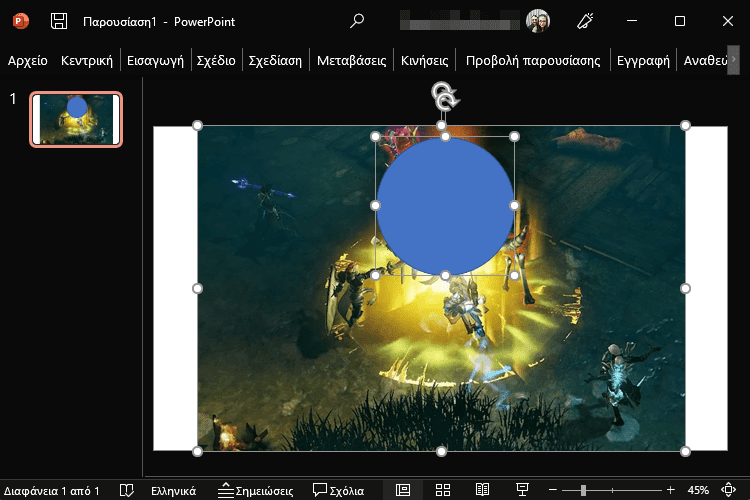Viewport: 750px width, 500px height.
Task: Switch to the Κινήσεις tab
Action: pos(424,61)
